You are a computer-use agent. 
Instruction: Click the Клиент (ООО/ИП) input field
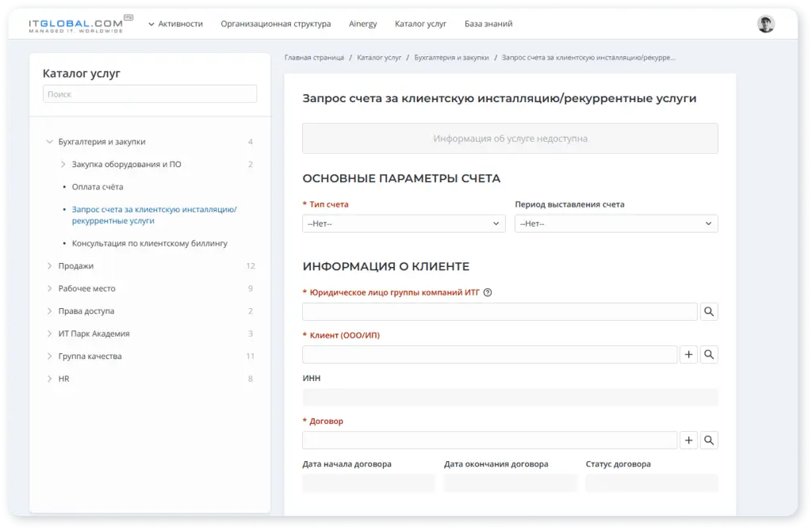[490, 355]
